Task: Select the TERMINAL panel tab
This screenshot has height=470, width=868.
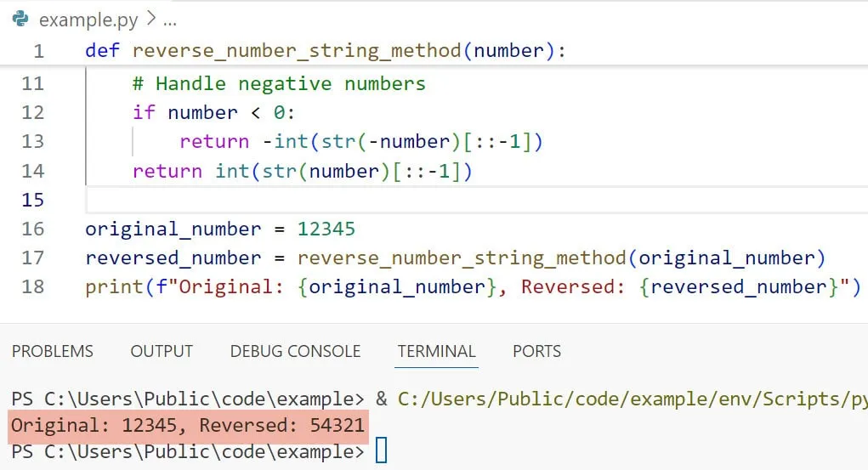Action: 436,351
